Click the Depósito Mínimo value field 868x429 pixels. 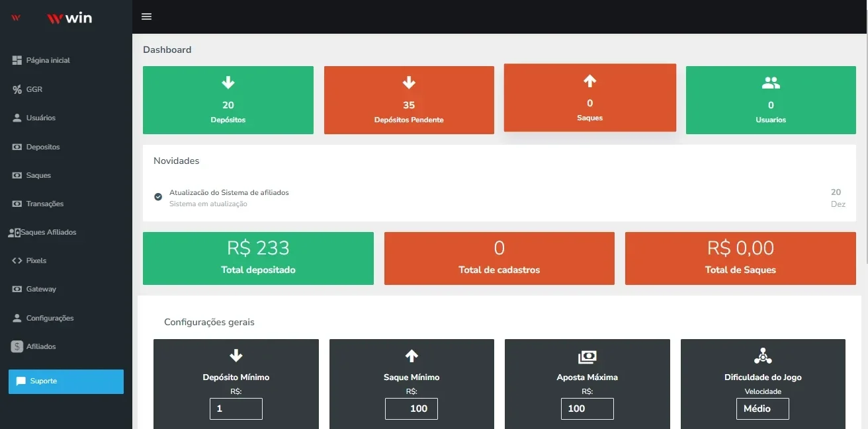coord(236,409)
